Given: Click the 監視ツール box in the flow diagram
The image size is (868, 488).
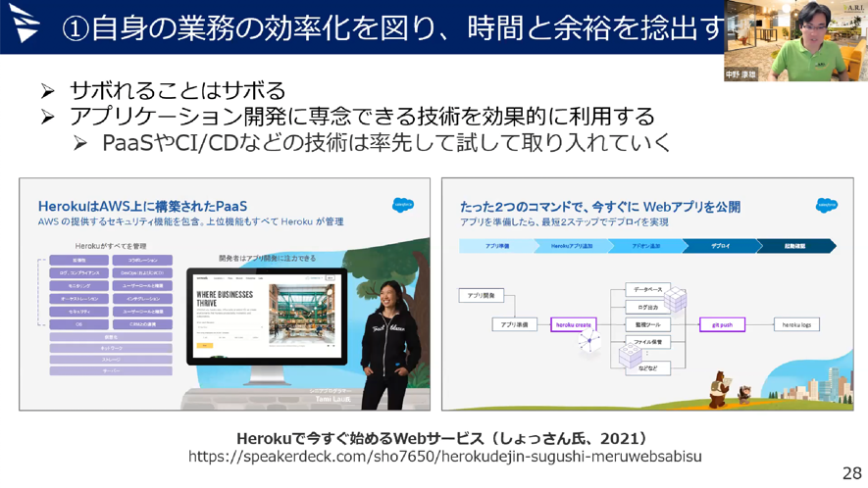Looking at the screenshot, I should (x=646, y=324).
